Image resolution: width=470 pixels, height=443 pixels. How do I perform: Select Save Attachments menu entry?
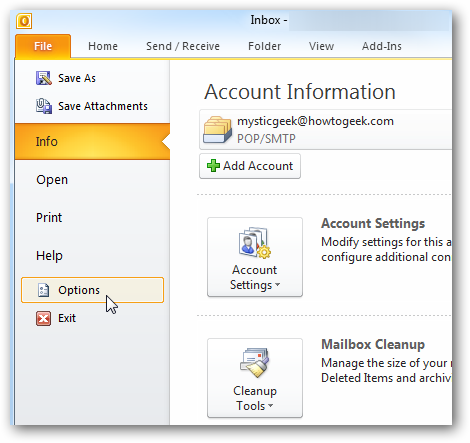pyautogui.click(x=103, y=106)
